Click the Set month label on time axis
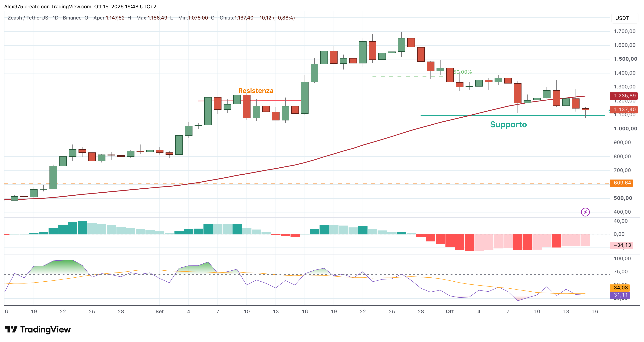644x342 pixels. coord(159,311)
